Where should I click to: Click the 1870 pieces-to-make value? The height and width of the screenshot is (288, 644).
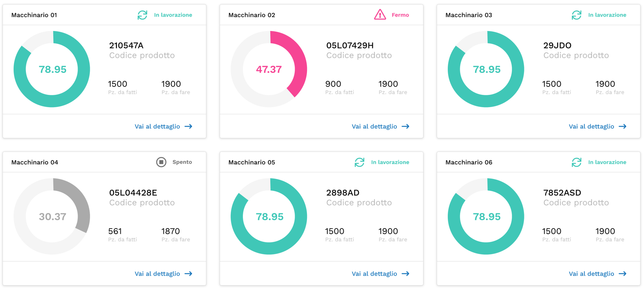(171, 231)
